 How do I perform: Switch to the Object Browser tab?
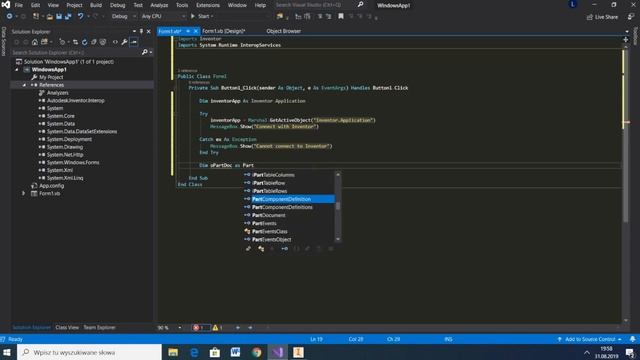pos(284,31)
